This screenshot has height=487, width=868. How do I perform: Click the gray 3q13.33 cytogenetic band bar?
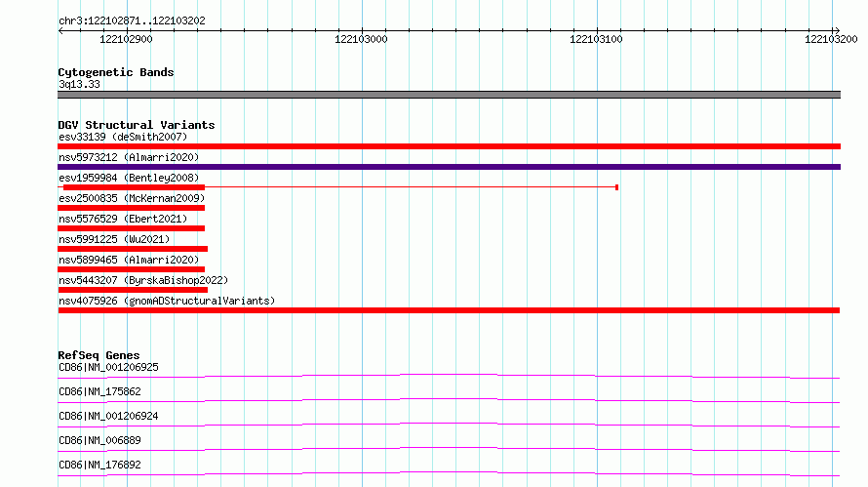449,95
